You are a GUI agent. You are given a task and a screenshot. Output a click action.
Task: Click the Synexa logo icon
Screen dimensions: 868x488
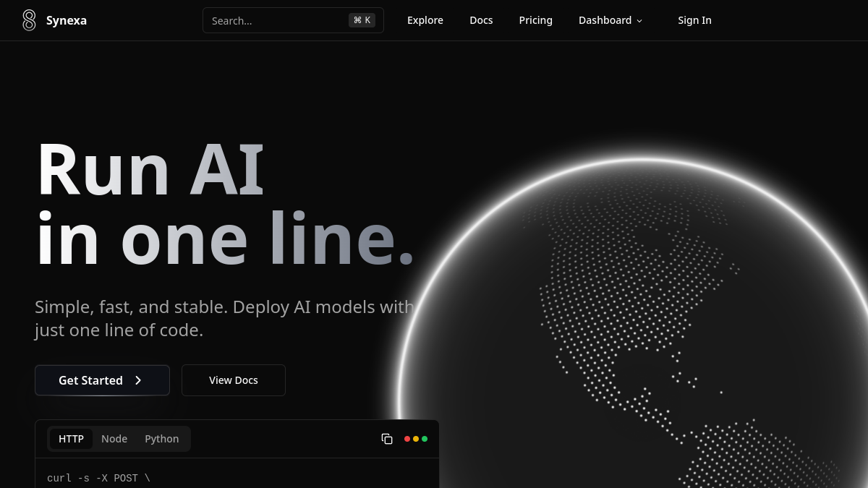click(29, 20)
